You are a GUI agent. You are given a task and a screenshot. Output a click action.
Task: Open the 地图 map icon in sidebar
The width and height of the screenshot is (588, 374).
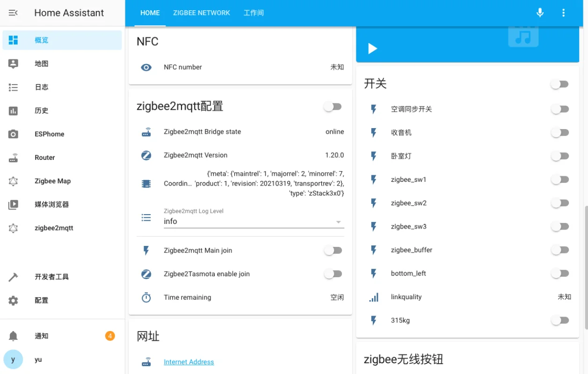(13, 64)
